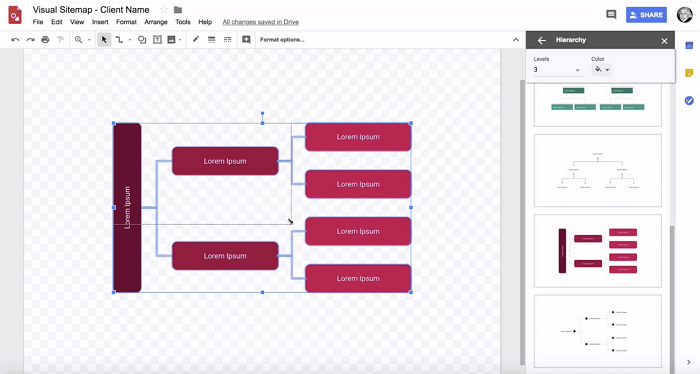Open the Levels dropdown
The image size is (700, 374).
557,70
